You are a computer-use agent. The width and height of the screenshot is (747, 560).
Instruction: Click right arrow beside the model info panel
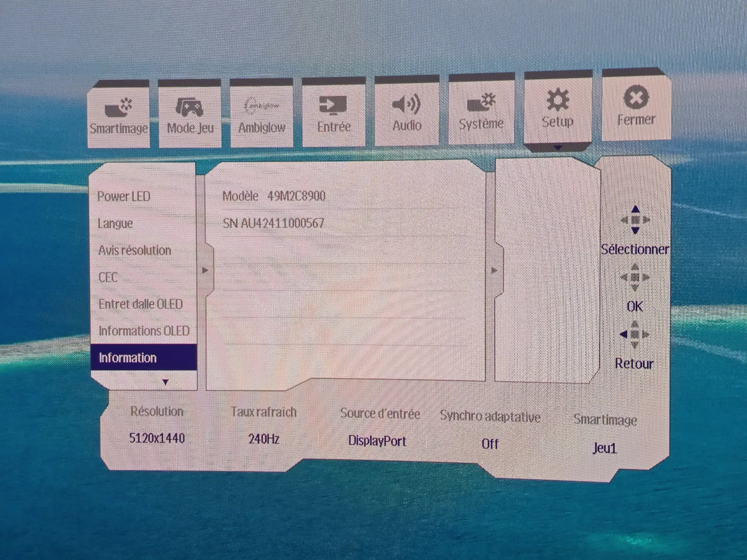[x=494, y=270]
